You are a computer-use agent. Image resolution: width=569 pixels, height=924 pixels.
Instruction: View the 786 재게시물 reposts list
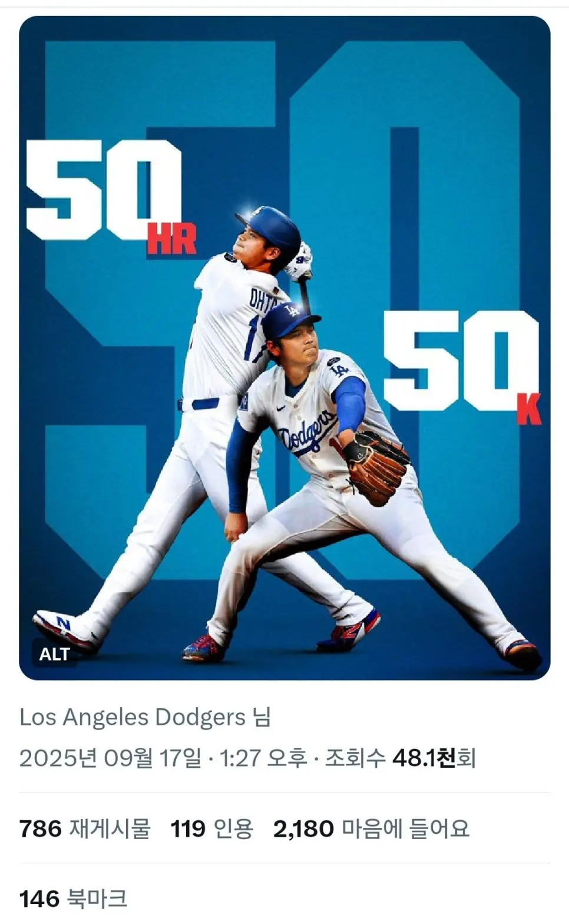[x=85, y=829]
